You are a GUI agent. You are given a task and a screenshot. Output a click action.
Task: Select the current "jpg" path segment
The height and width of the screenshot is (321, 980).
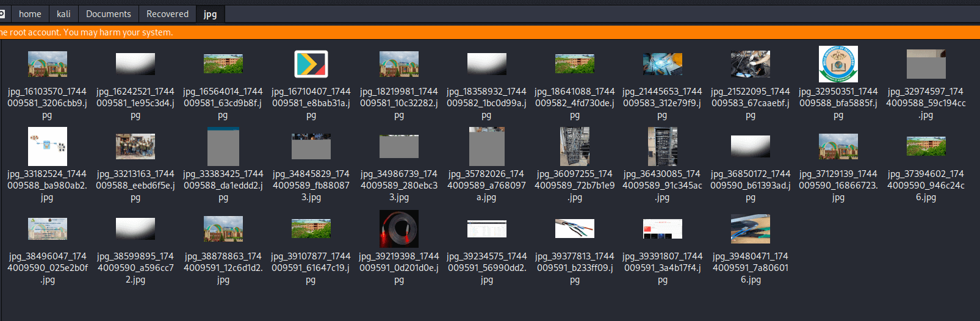(210, 13)
